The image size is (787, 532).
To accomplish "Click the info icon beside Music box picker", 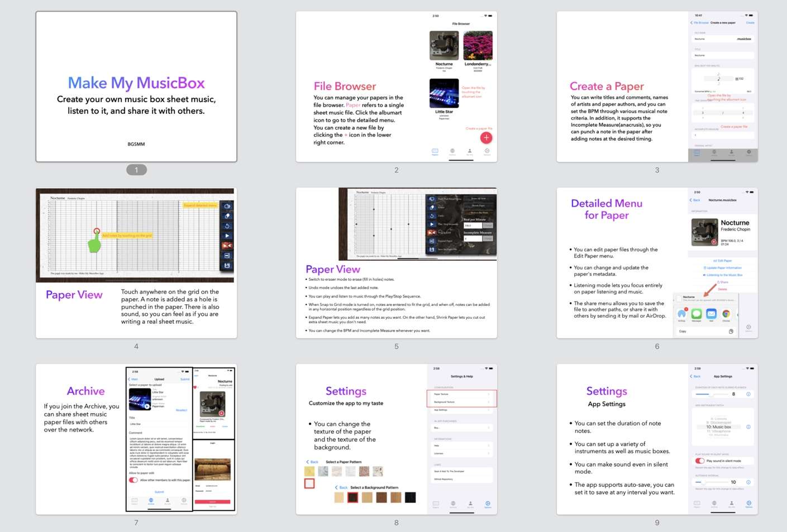I will coord(748,427).
